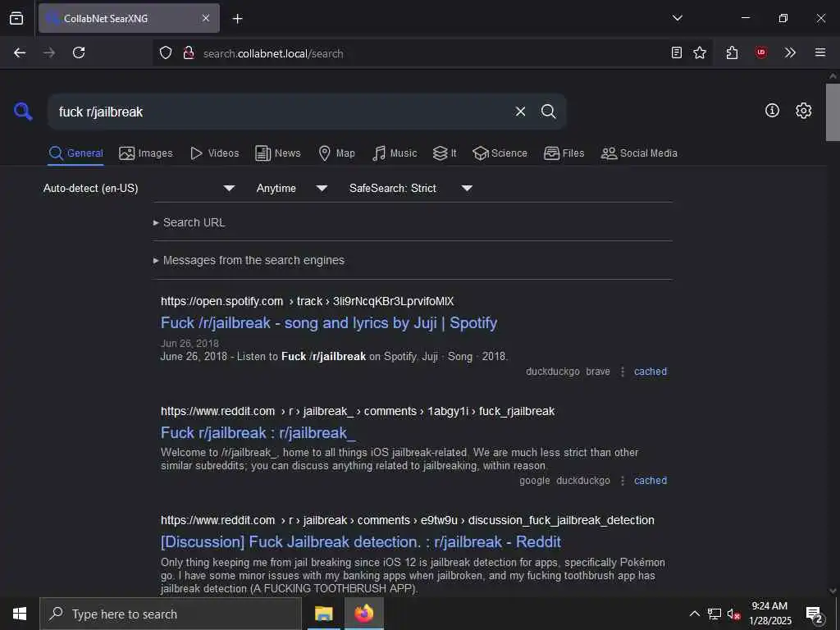This screenshot has height=630, width=840.
Task: Open the muted volume tray icon
Action: coord(734,614)
